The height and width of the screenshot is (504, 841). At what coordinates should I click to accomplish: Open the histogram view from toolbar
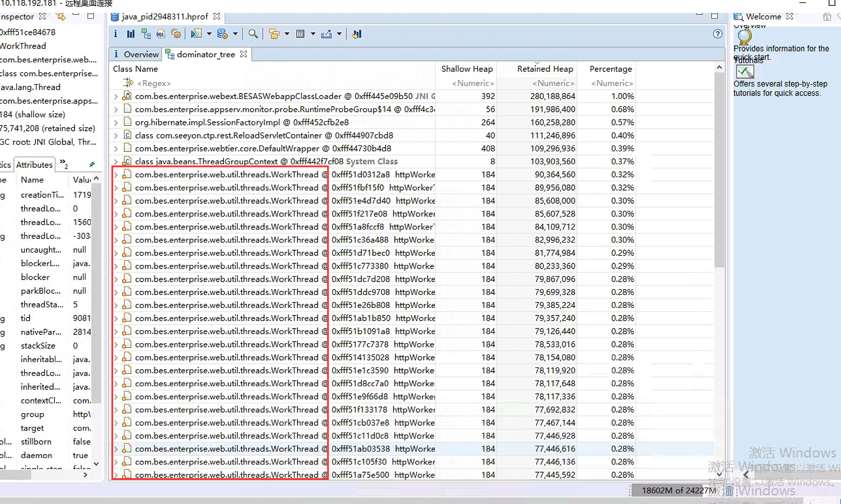tap(130, 34)
